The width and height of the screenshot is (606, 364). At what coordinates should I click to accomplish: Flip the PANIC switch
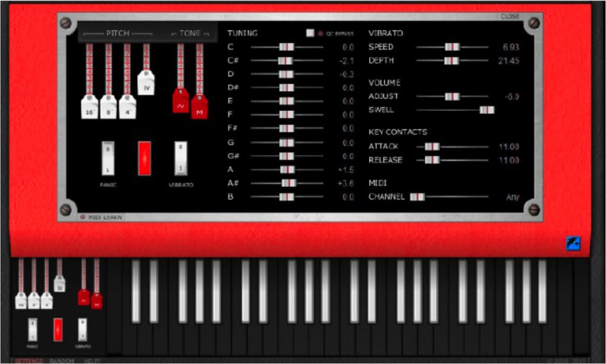(x=107, y=157)
